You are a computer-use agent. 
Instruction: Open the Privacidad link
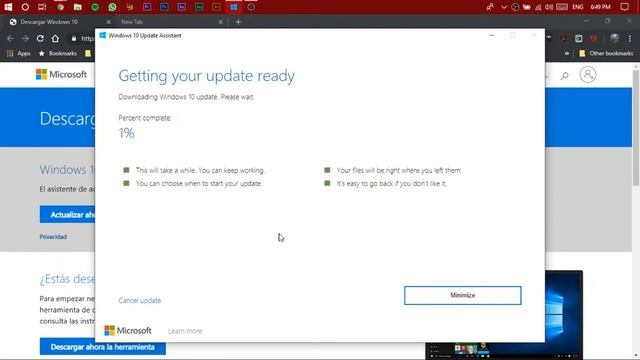click(x=53, y=237)
